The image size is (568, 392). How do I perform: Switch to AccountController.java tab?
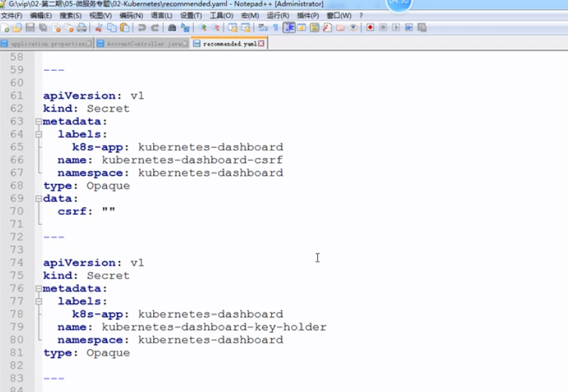pos(144,44)
